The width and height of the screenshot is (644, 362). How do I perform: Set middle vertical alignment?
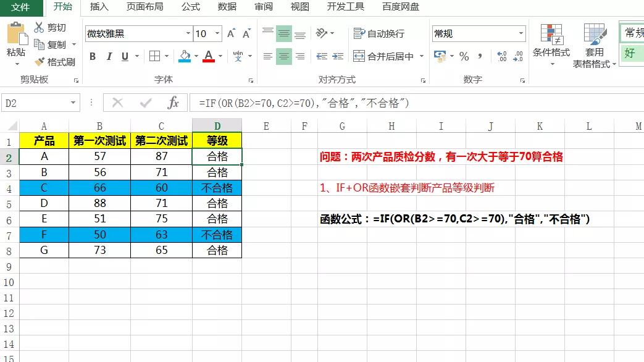tap(284, 34)
